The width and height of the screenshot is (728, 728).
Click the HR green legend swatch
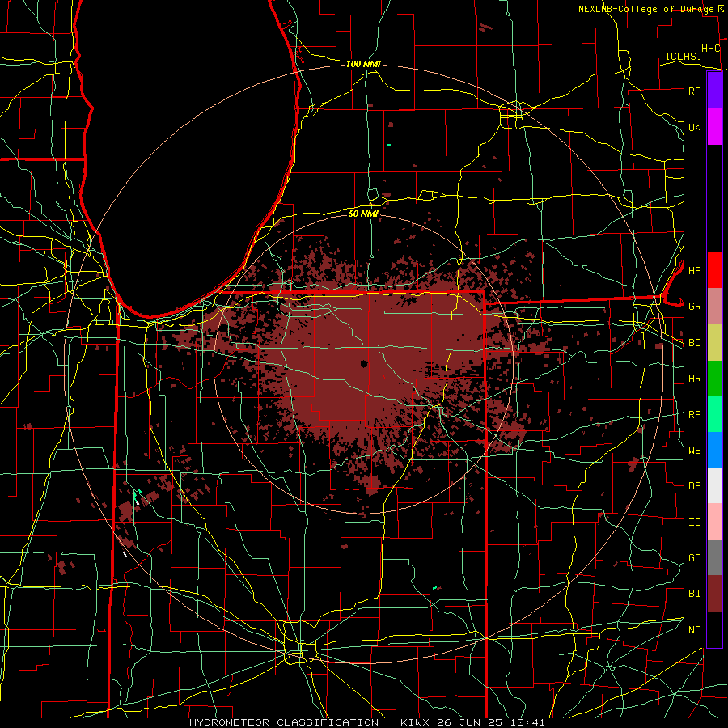[714, 379]
